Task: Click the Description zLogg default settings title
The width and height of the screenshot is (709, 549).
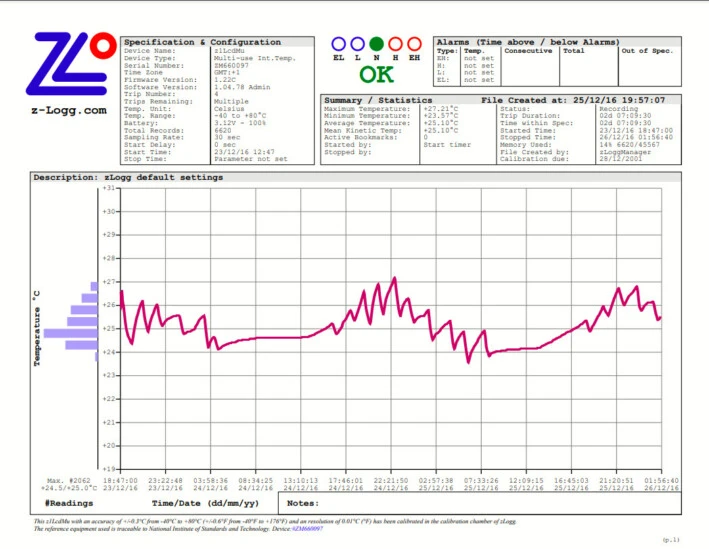Action: coord(129,177)
